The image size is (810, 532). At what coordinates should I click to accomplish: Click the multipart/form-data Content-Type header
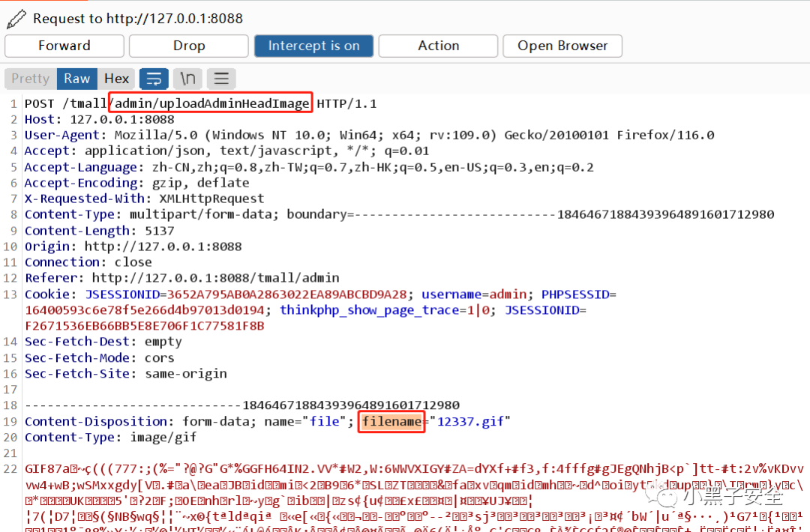click(399, 214)
